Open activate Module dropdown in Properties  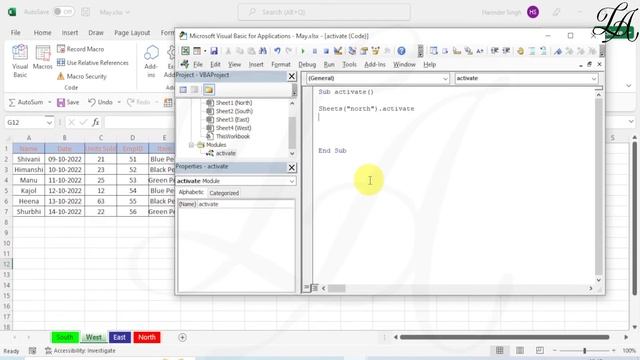pos(291,181)
